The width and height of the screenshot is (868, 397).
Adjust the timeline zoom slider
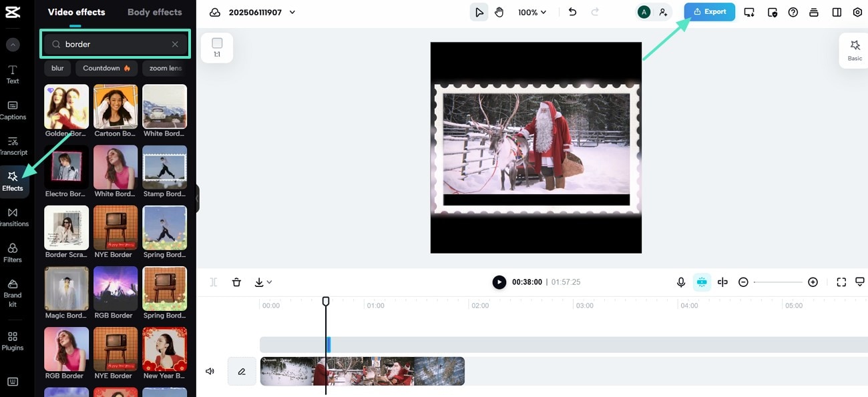(x=778, y=282)
